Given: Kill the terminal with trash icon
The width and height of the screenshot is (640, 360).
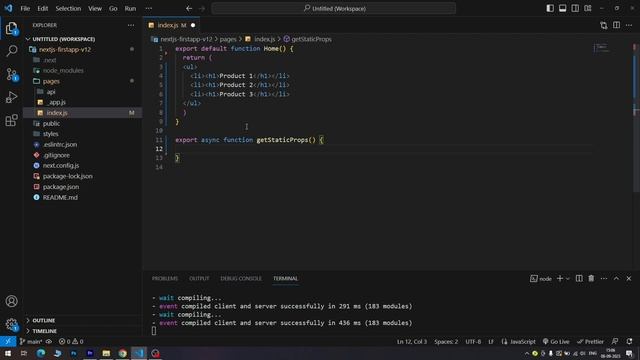Looking at the screenshot, I should coord(591,278).
